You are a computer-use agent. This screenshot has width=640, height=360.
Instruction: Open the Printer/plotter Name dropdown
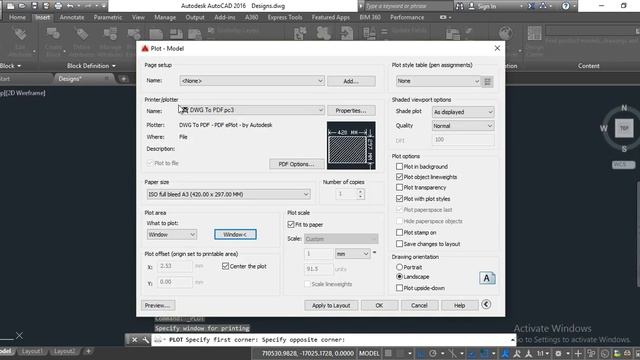click(252, 110)
